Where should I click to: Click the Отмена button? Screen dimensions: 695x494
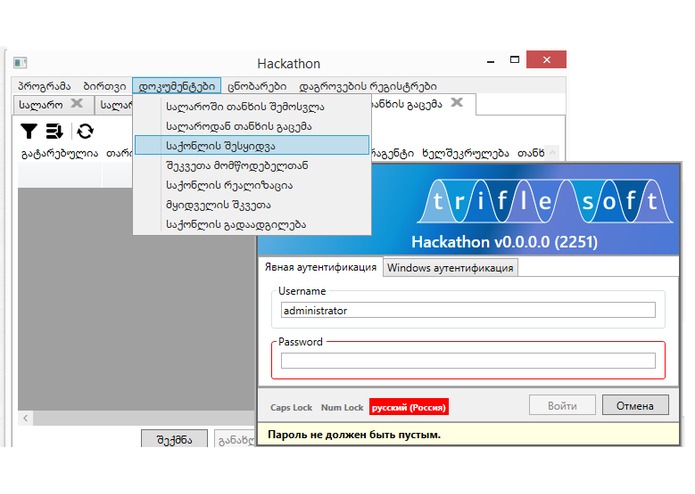click(635, 405)
